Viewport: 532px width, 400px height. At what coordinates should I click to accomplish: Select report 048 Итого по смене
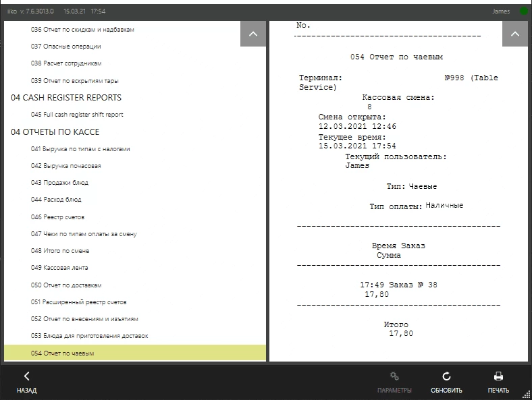(x=60, y=251)
